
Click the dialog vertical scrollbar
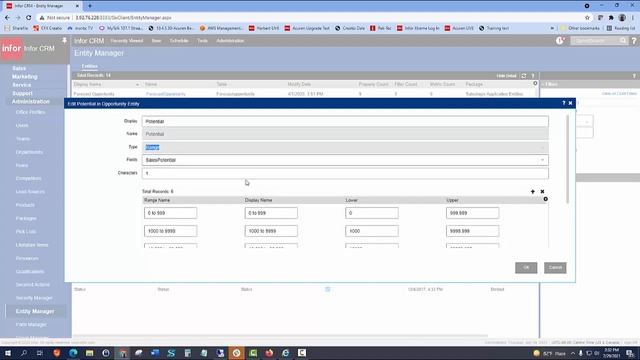(567, 159)
